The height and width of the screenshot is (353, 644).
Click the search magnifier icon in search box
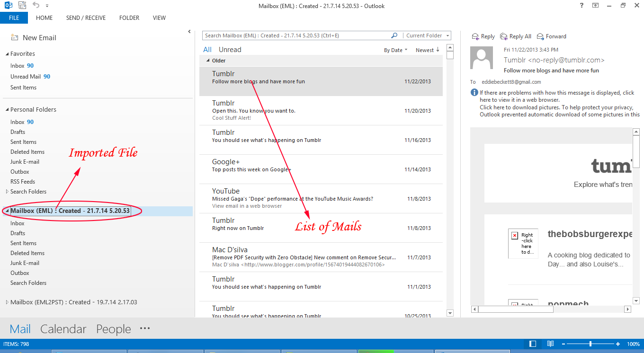click(x=394, y=35)
